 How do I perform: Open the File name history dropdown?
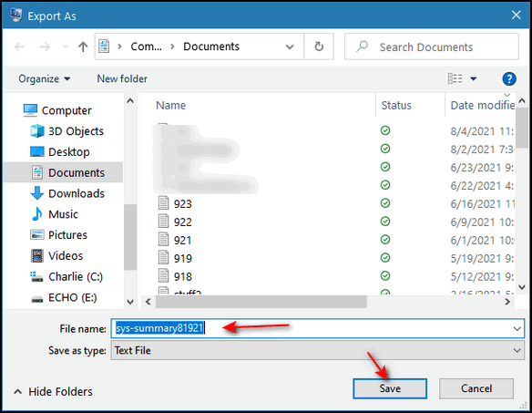pyautogui.click(x=517, y=329)
